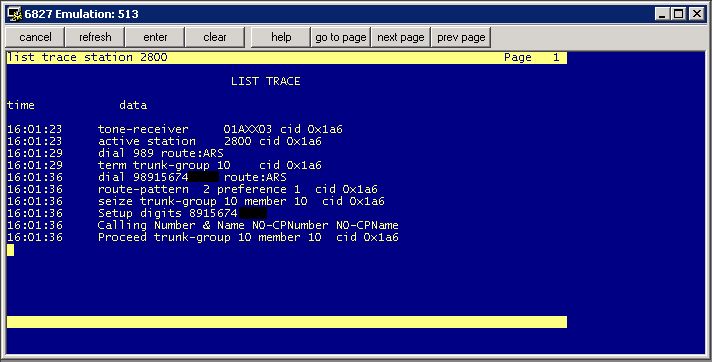Click the 'time' column header
The image size is (712, 362).
21,105
